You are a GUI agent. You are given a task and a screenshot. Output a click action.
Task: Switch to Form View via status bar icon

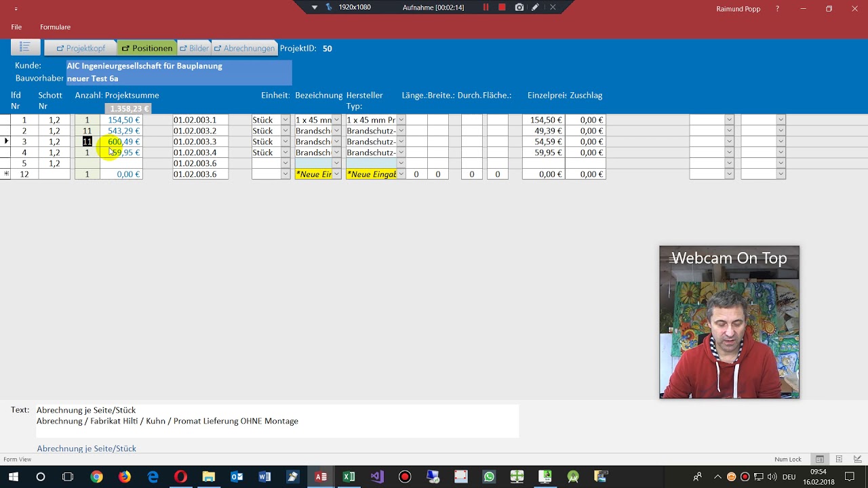tap(820, 460)
